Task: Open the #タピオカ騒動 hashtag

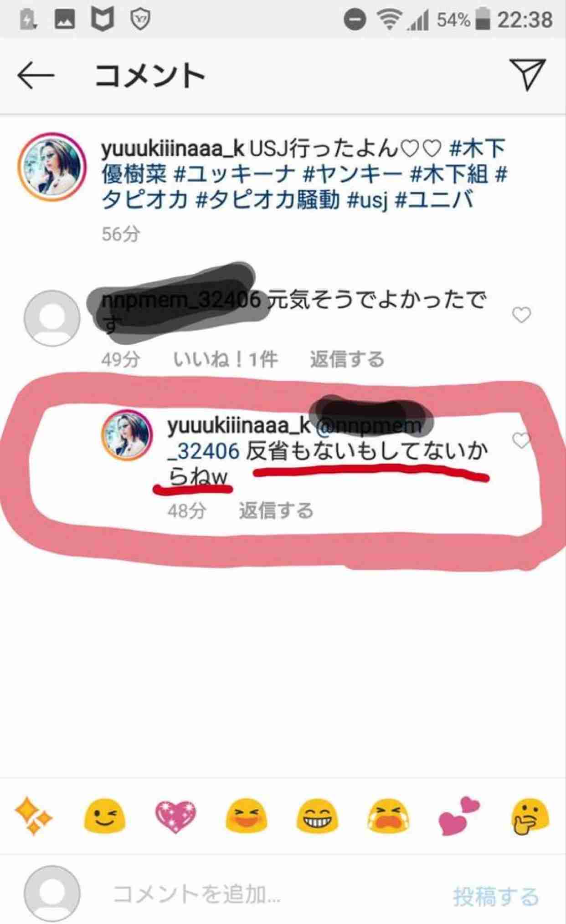Action: click(268, 199)
